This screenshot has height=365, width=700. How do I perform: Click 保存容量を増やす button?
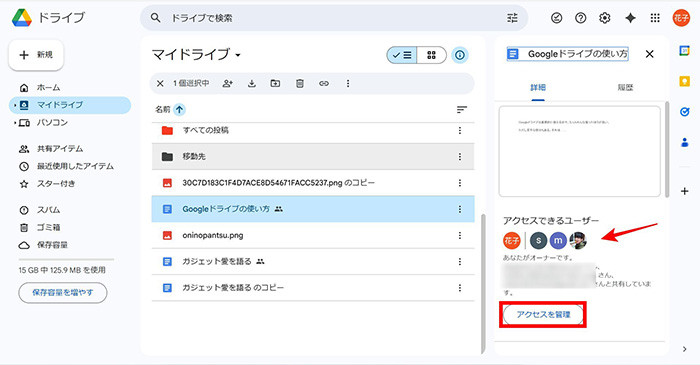[x=63, y=293]
